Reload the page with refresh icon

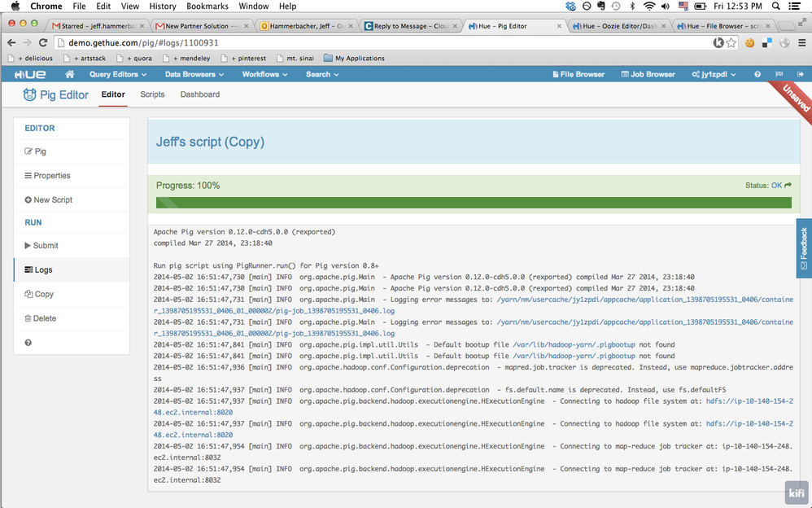click(x=43, y=42)
